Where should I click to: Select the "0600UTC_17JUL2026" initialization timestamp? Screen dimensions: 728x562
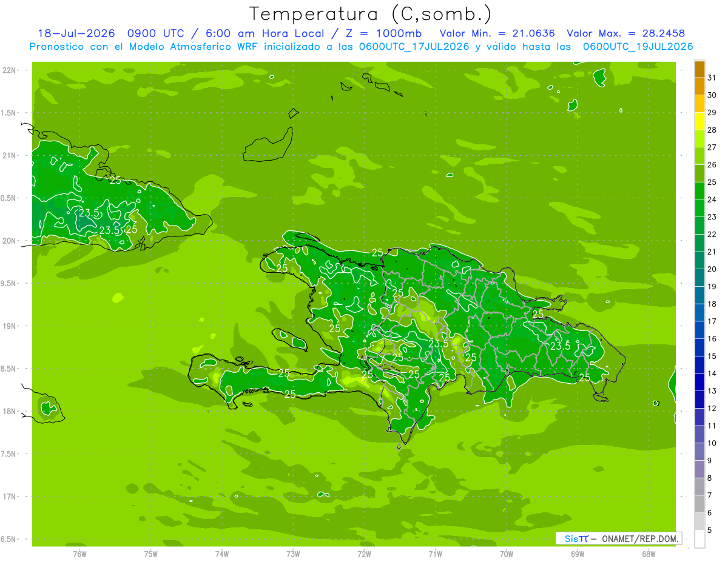coord(411,47)
